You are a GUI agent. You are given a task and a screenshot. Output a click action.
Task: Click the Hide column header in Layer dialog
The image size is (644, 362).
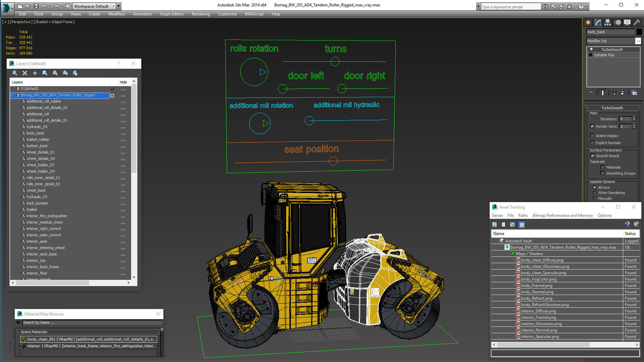click(123, 82)
